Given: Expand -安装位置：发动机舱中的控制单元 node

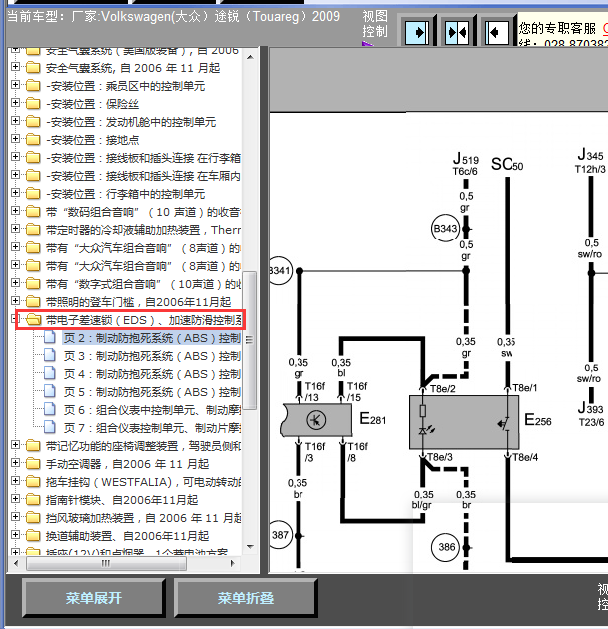Looking at the screenshot, I should pyautogui.click(x=15, y=121).
